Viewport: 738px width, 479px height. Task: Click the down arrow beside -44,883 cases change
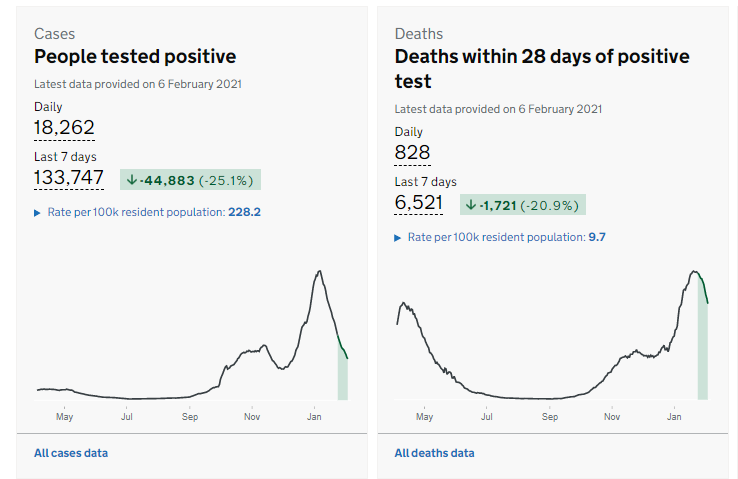[131, 180]
